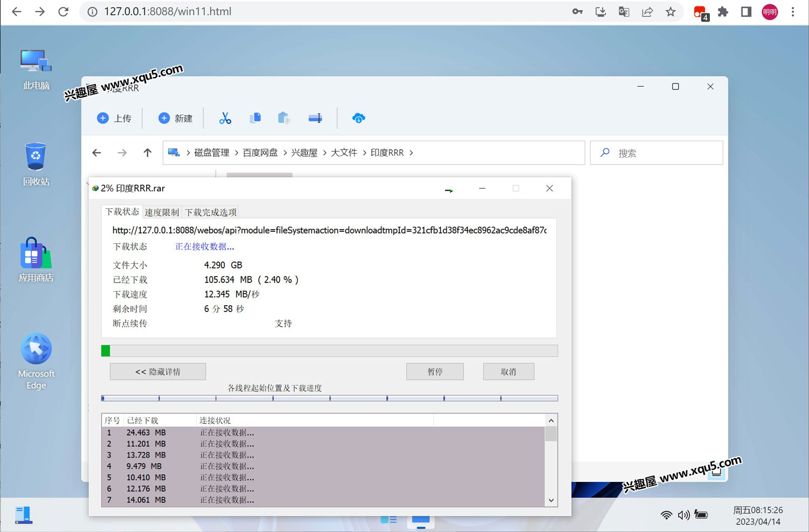
Task: Open the App Store (应用商店) desktop icon
Action: click(36, 260)
